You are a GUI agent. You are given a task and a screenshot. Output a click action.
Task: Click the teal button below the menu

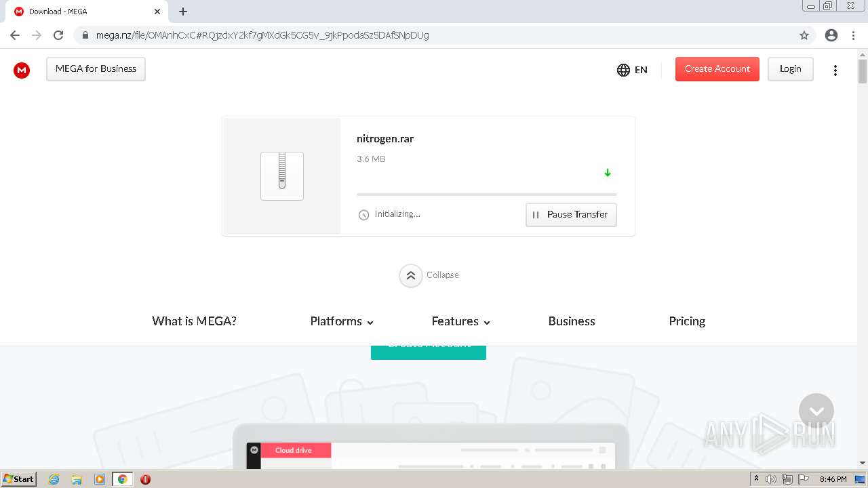point(429,352)
